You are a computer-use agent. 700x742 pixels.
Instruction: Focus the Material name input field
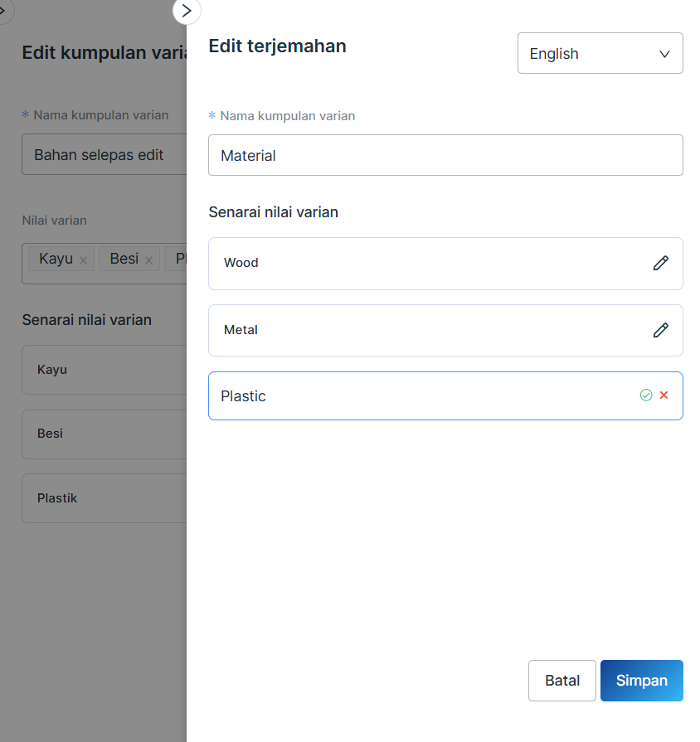tap(445, 155)
